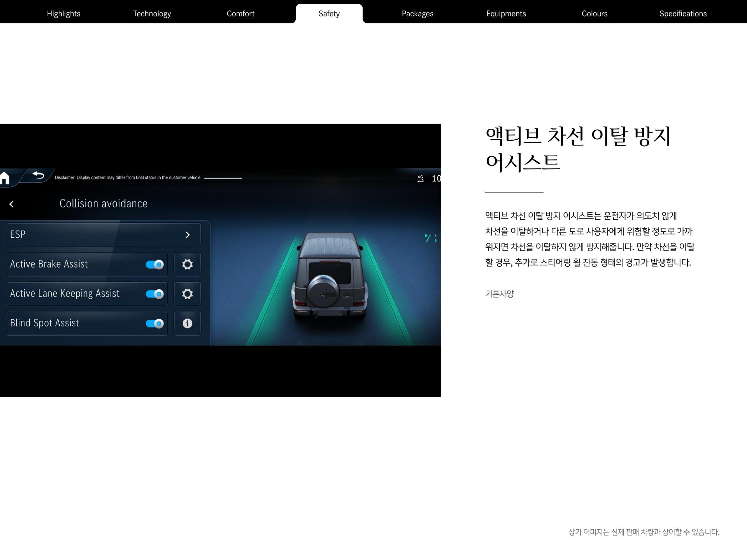Image resolution: width=747 pixels, height=560 pixels.
Task: Toggle Active Lane Keeping Assist switch
Action: click(x=155, y=294)
